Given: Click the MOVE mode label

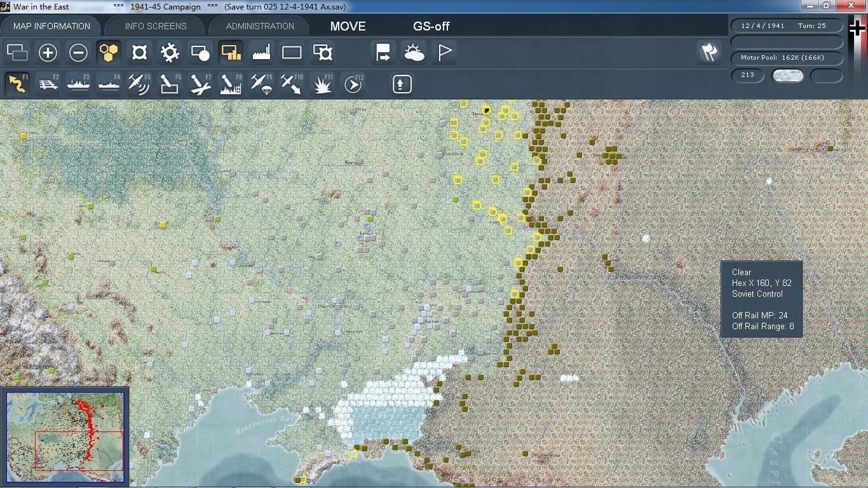Looking at the screenshot, I should [348, 26].
